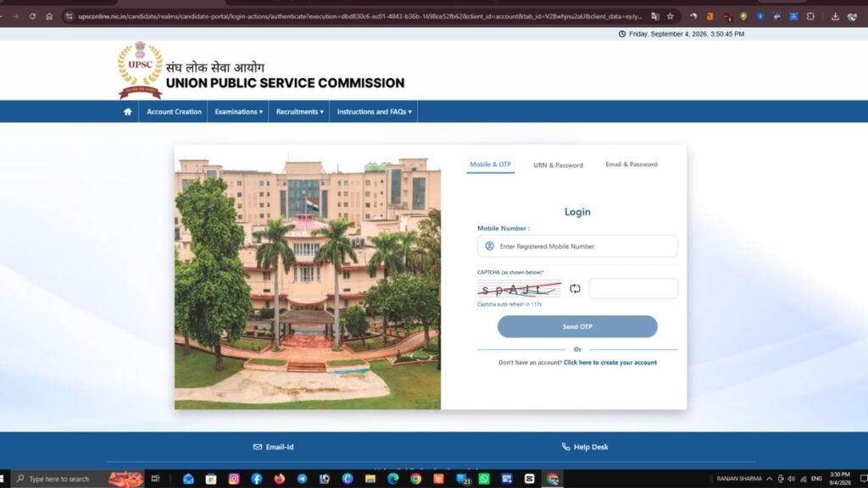Image resolution: width=868 pixels, height=488 pixels.
Task: Focus the registered mobile number field
Action: pos(577,247)
